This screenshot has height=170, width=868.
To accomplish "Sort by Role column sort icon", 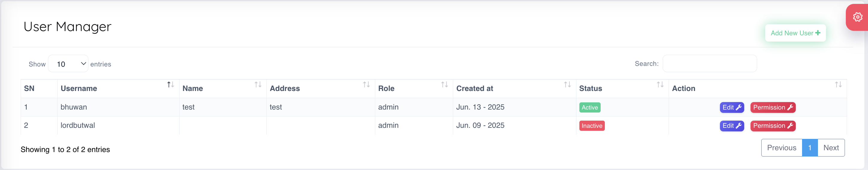I will click(444, 84).
